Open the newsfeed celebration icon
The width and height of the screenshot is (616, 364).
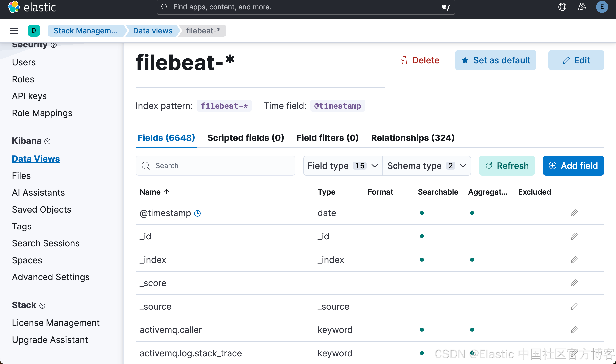click(582, 7)
